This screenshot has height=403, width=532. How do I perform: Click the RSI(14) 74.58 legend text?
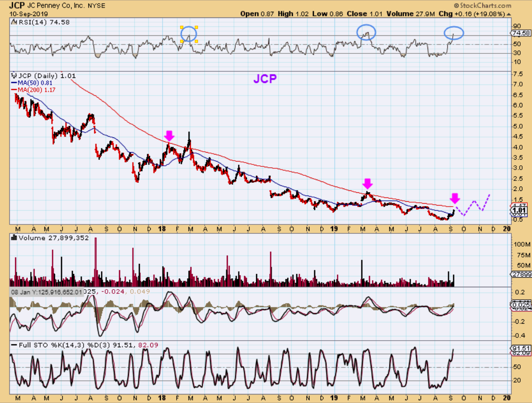(44, 22)
